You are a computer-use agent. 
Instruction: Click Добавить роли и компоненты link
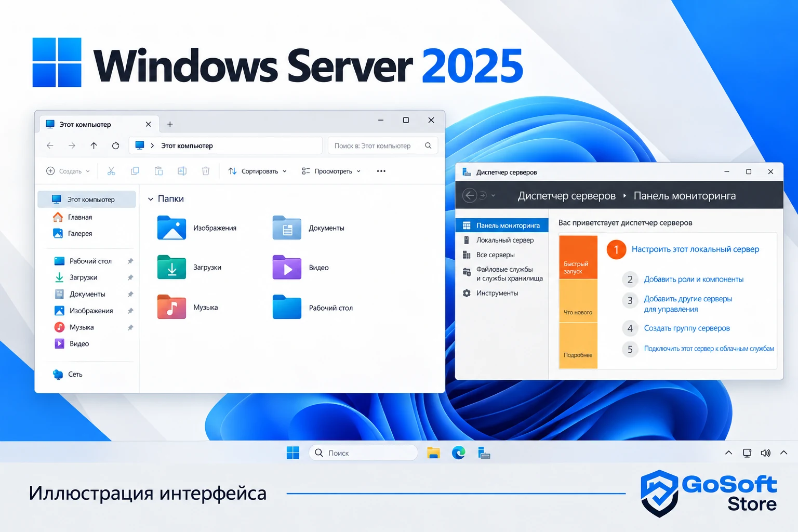click(694, 280)
